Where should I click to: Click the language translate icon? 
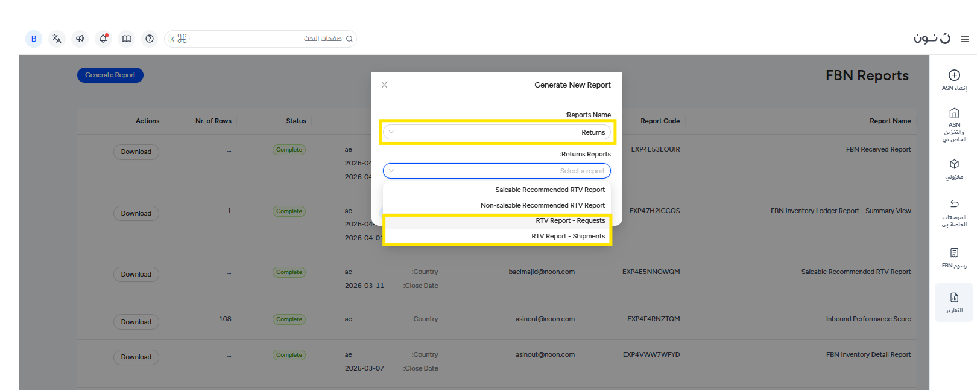click(57, 39)
